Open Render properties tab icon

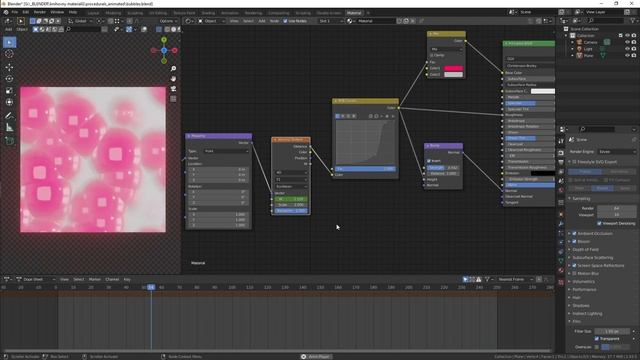click(561, 153)
